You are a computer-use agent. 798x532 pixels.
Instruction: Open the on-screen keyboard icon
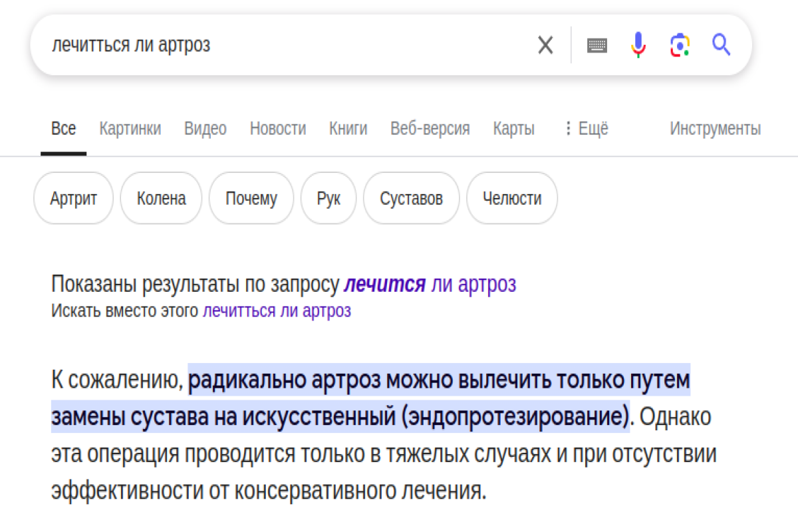click(597, 45)
